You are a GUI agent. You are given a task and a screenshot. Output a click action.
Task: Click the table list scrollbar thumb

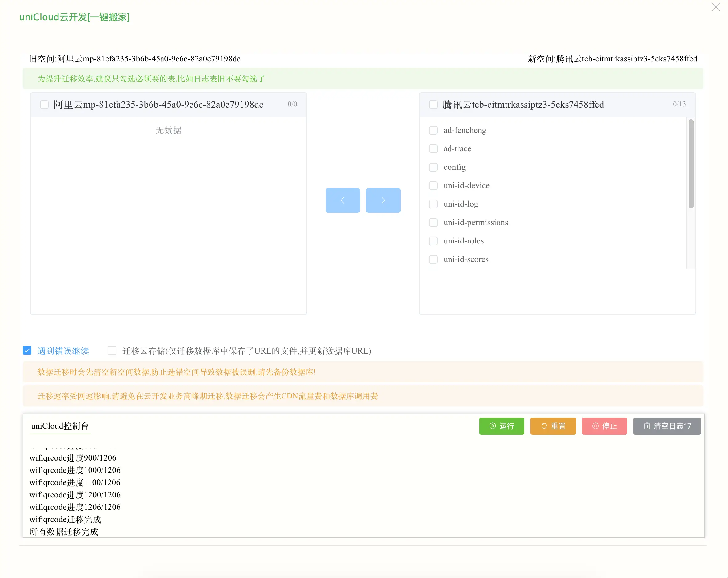click(690, 164)
